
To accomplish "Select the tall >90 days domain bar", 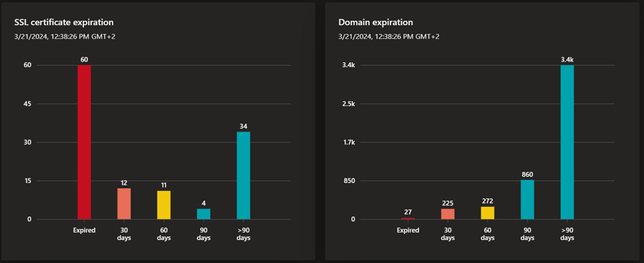I will click(567, 142).
